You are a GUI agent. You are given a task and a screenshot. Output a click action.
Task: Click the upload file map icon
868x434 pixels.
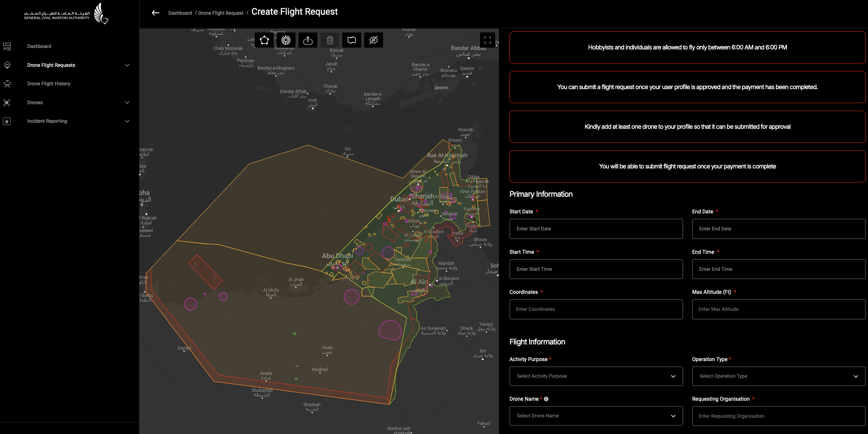pyautogui.click(x=308, y=40)
